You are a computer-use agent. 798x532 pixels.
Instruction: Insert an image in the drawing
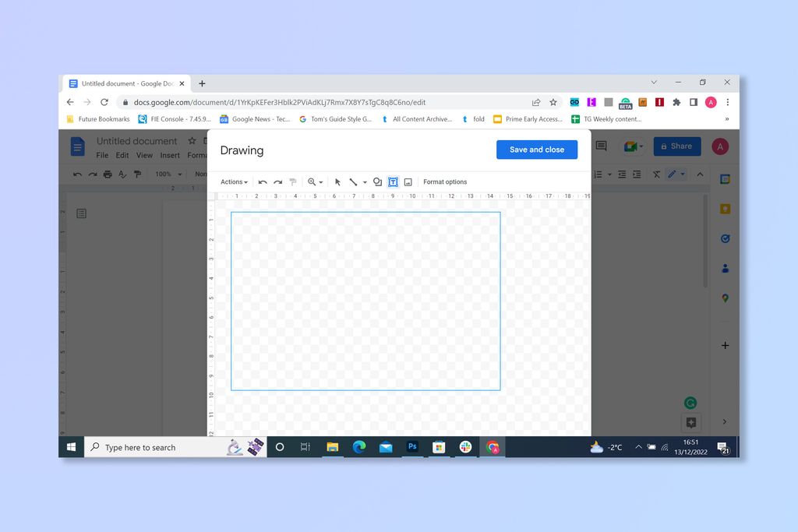point(408,181)
